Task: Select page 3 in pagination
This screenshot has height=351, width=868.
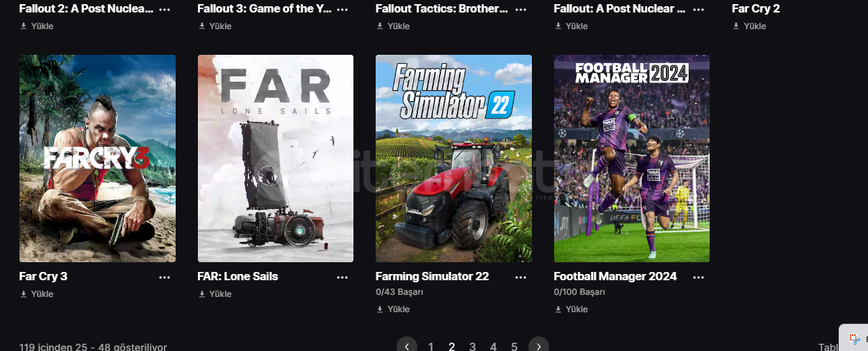Action: 472,346
